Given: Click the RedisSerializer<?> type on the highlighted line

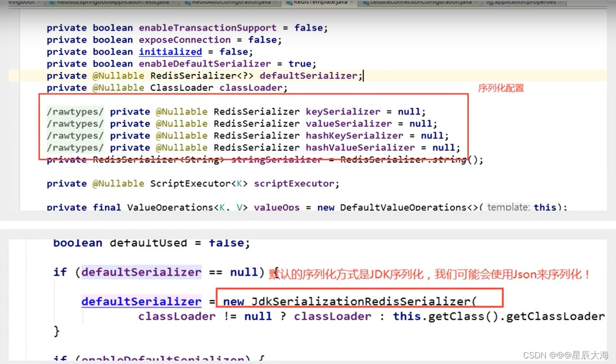Looking at the screenshot, I should 202,76.
